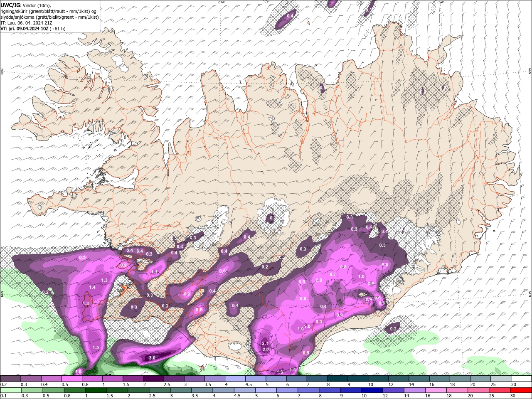Click the blue 7 swatch in lower legend row
This screenshot has height=399, width=532.
click(x=308, y=390)
